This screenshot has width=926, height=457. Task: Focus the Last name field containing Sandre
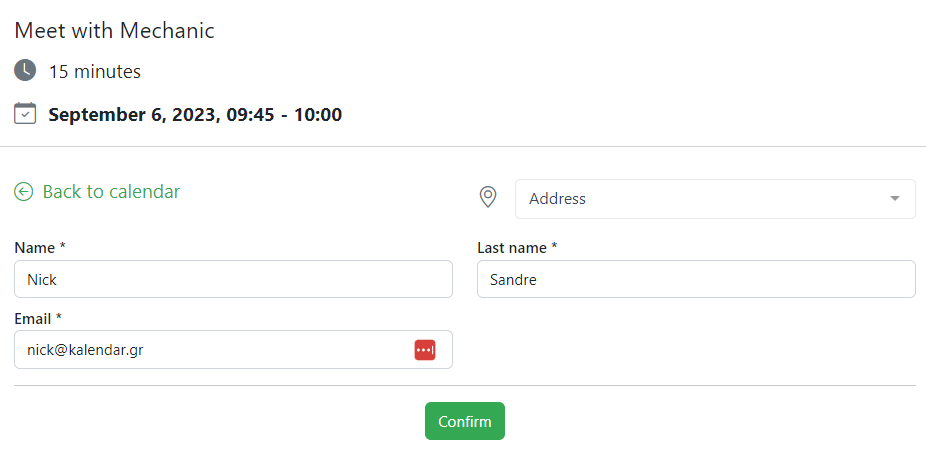point(696,280)
